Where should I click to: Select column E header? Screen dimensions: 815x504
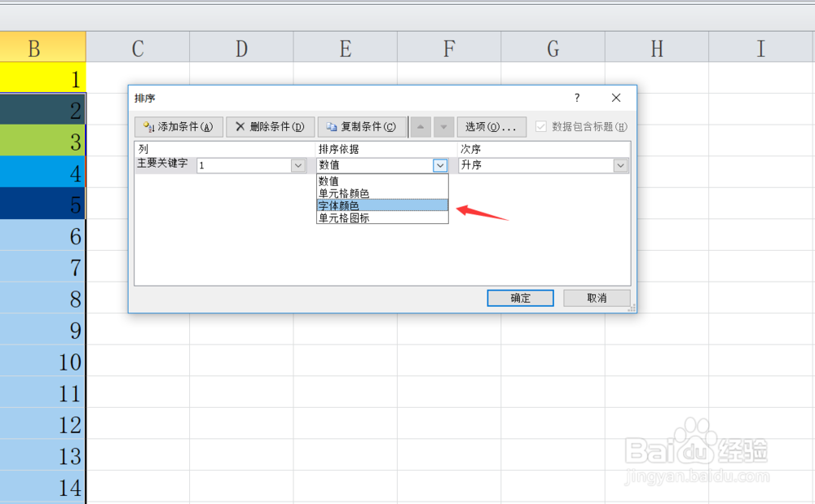tap(346, 46)
